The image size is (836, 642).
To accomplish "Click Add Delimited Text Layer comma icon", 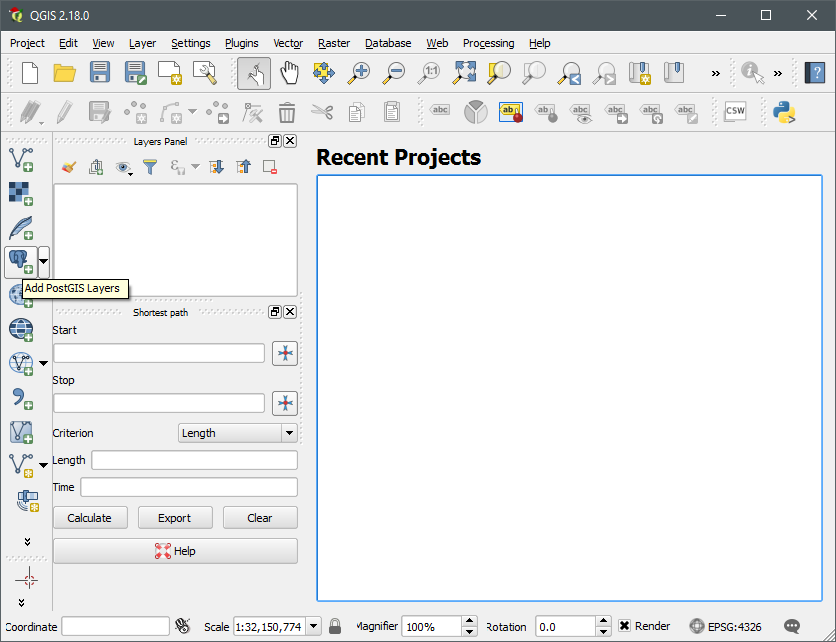I will 21,398.
